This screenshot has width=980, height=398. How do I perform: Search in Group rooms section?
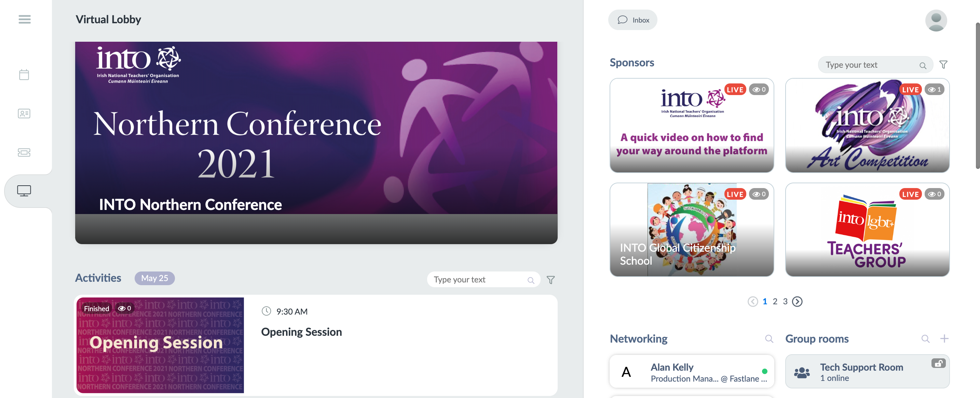(x=925, y=339)
